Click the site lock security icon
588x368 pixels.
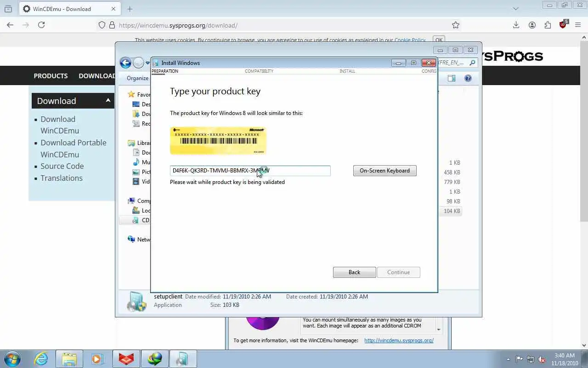pyautogui.click(x=112, y=25)
